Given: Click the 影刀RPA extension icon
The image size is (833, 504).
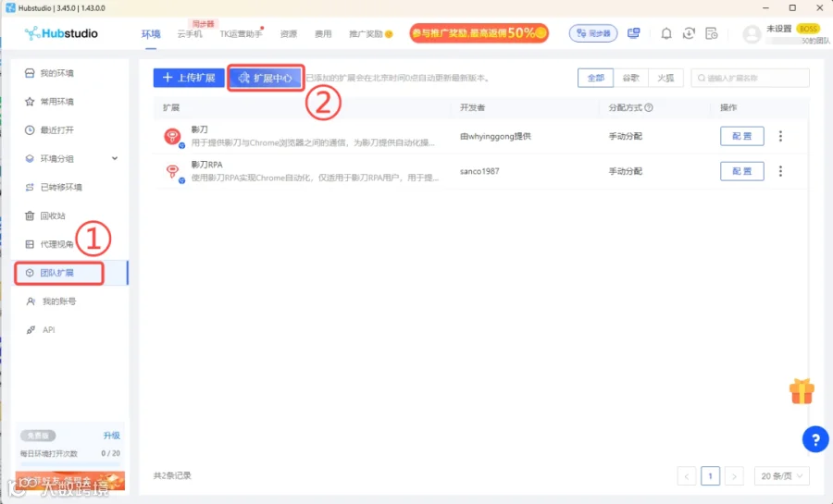Looking at the screenshot, I should 173,172.
